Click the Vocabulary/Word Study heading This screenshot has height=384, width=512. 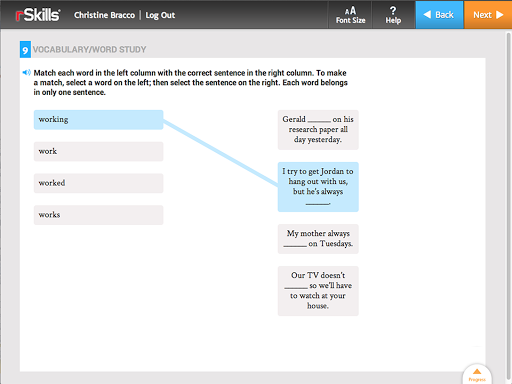(x=89, y=50)
